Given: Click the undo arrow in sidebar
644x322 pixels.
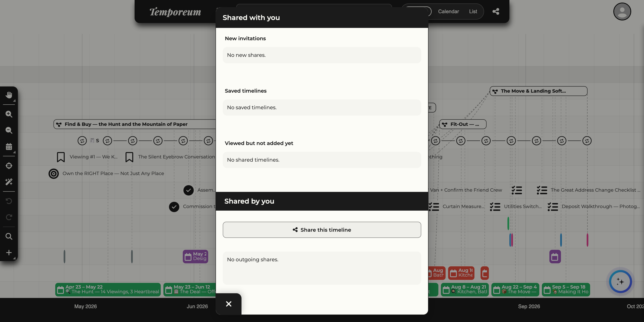Looking at the screenshot, I should point(9,201).
